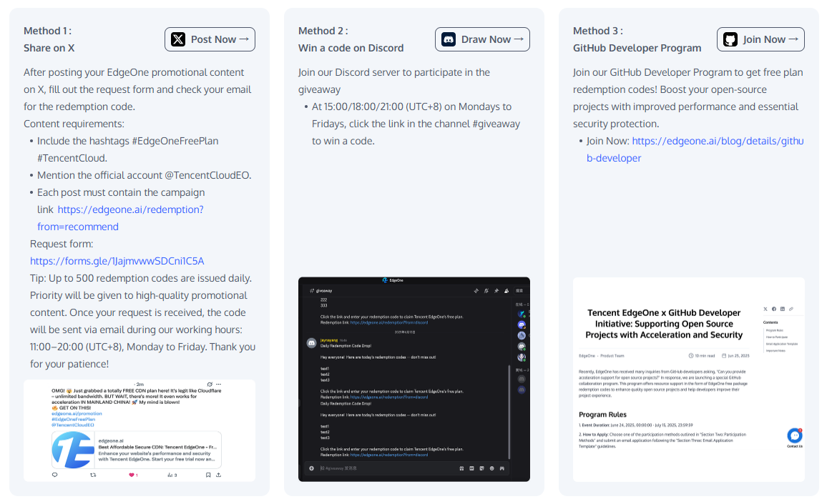The image size is (827, 504).
Task: Open the forms.gle request form link
Action: 117,261
